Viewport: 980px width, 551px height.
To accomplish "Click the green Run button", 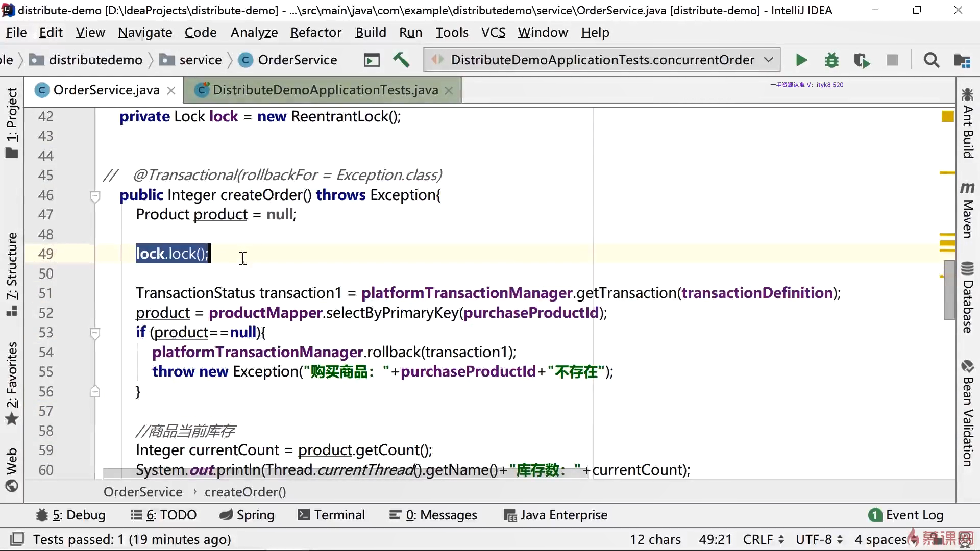I will 801,60.
